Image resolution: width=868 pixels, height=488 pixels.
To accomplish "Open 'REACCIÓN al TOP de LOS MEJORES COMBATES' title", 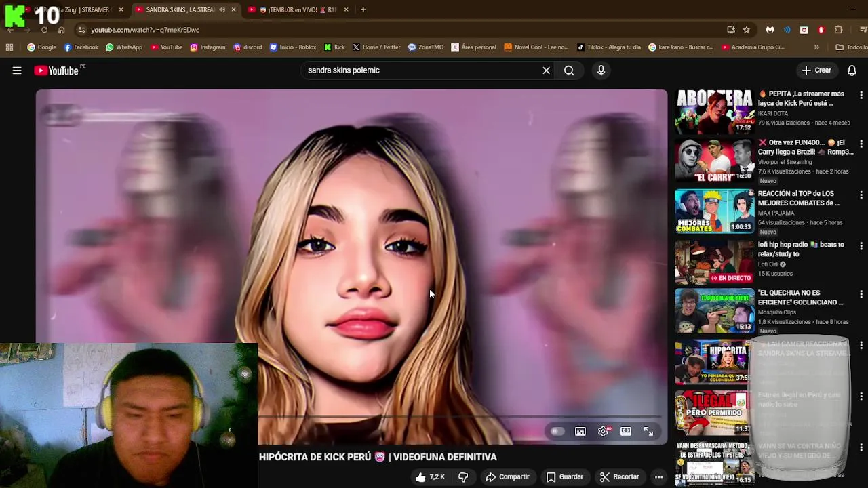I will 799,198.
